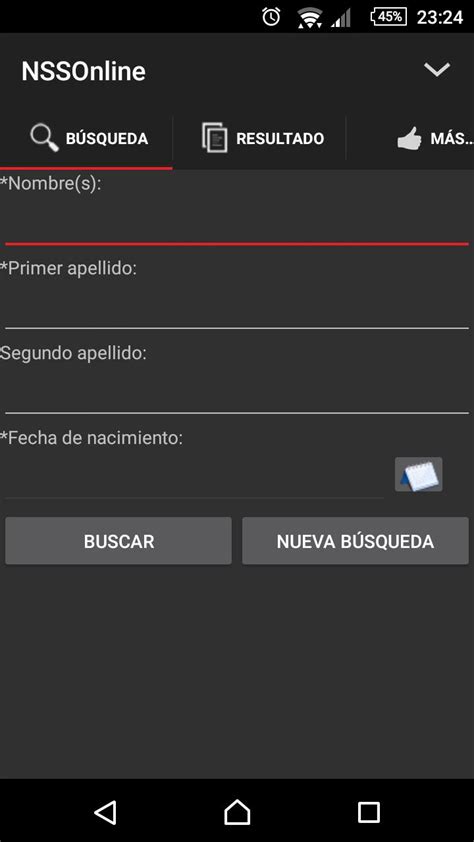Switch to the BÚSQUEDA tab

coord(86,139)
